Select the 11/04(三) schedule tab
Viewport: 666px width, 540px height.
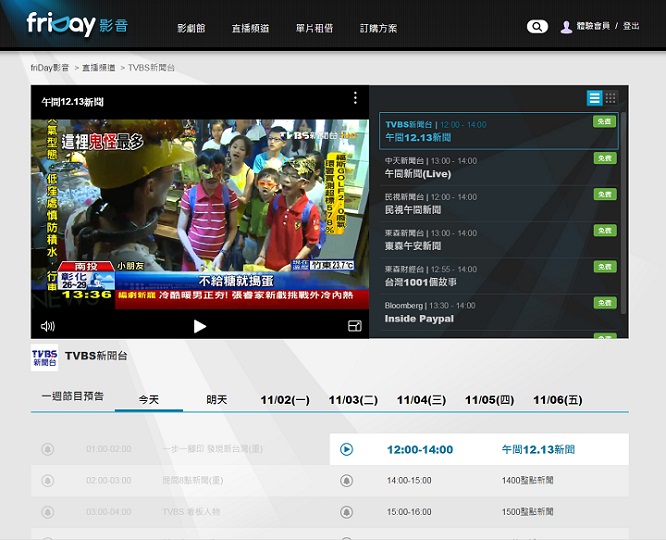[x=421, y=400]
